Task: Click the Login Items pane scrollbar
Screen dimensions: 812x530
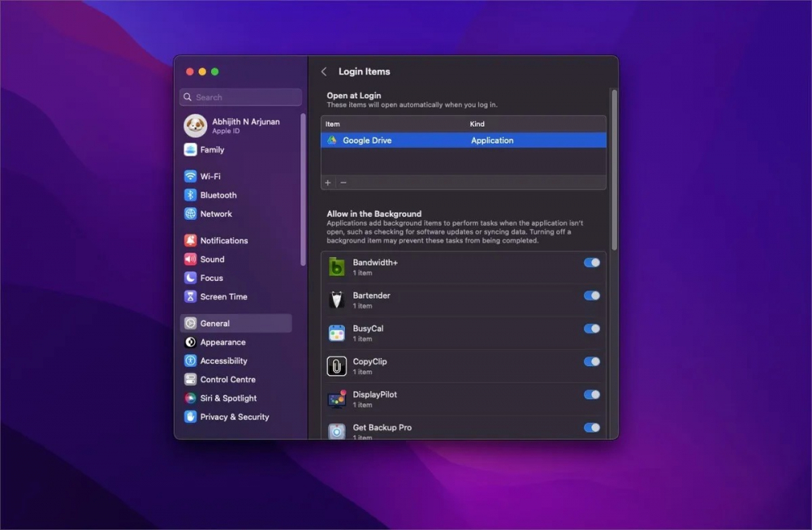Action: pos(614,170)
